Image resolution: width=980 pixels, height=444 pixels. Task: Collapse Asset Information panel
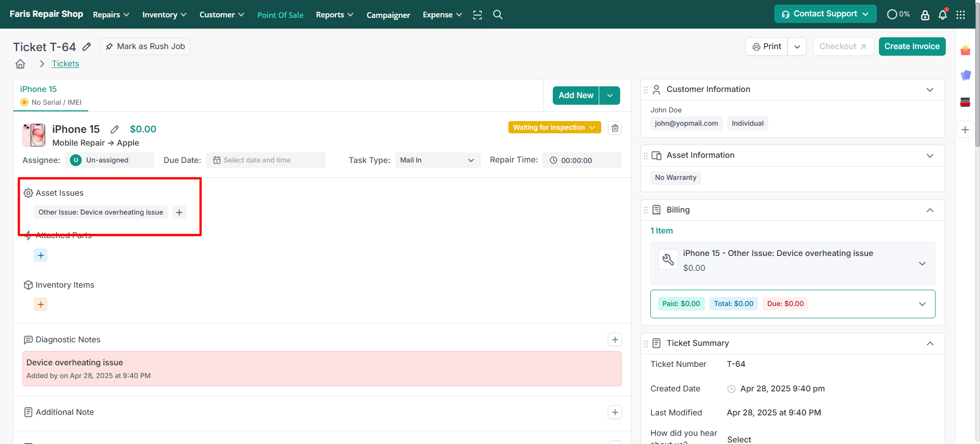pos(930,156)
